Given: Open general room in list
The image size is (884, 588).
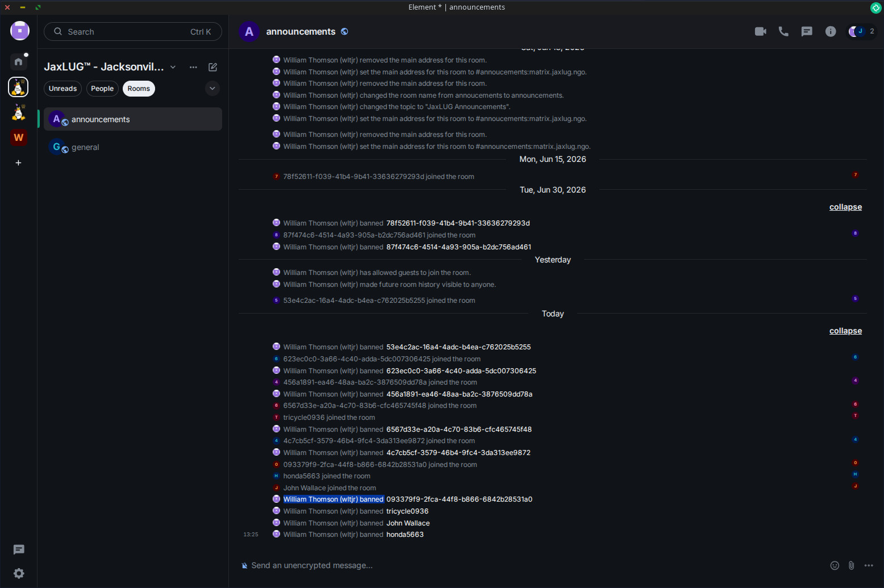Looking at the screenshot, I should click(x=133, y=147).
